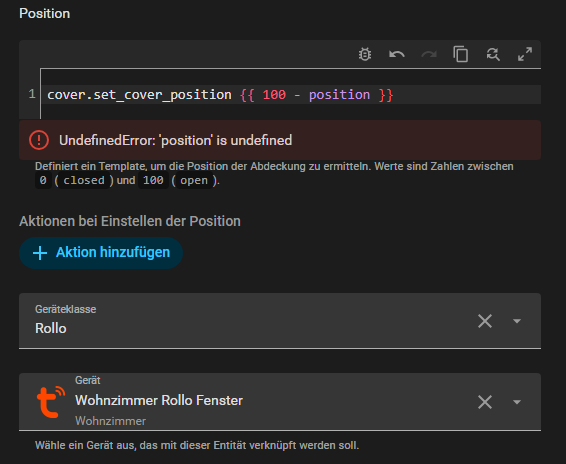Click 'position' variable in the template

pos(339,95)
